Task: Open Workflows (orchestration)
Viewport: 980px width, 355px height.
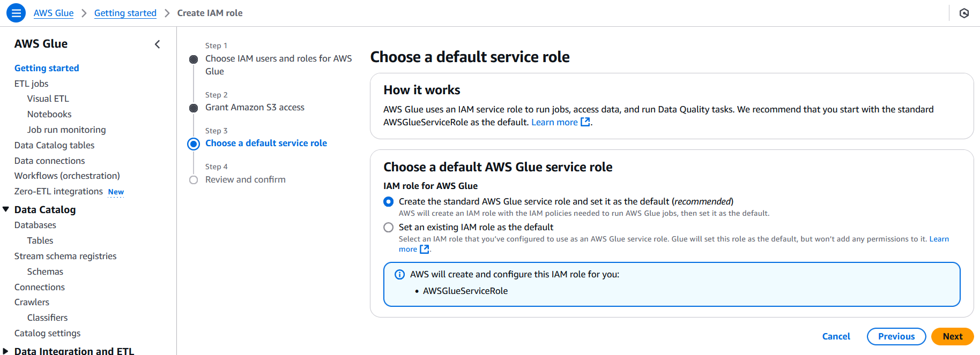Action: tap(67, 176)
